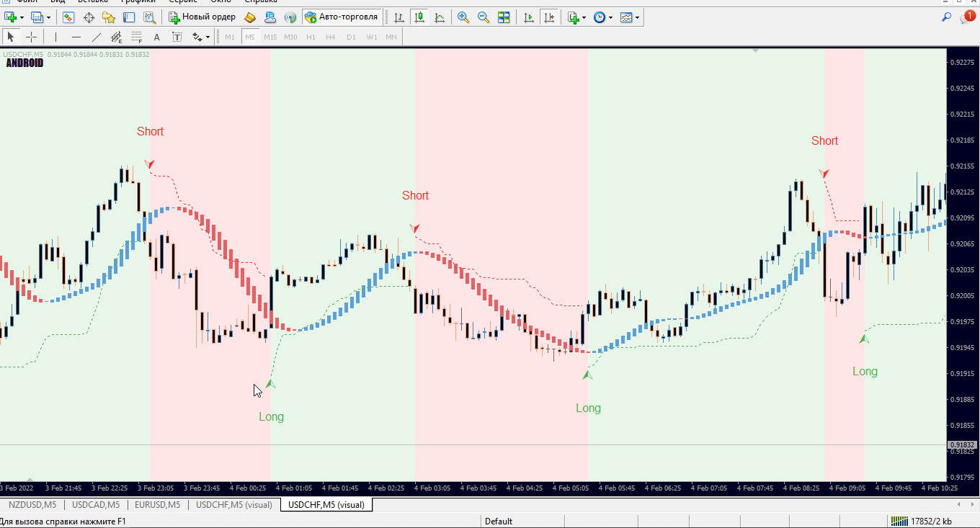This screenshot has height=528, width=980.
Task: Toggle chart shift from right edge
Action: (x=550, y=17)
